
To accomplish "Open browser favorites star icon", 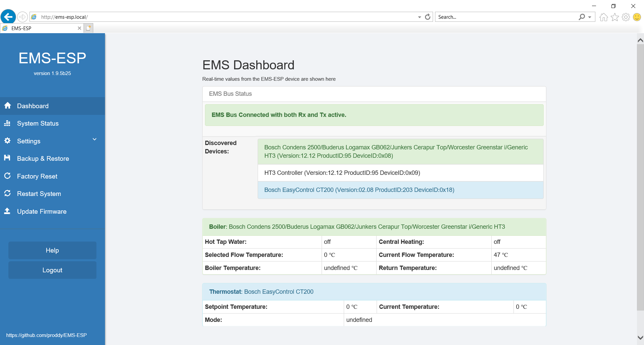I will (615, 17).
